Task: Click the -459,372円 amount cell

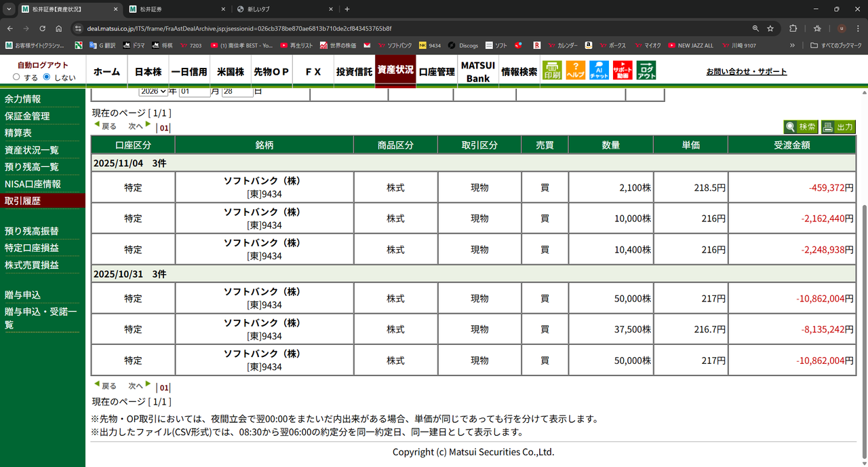Action: tap(792, 187)
